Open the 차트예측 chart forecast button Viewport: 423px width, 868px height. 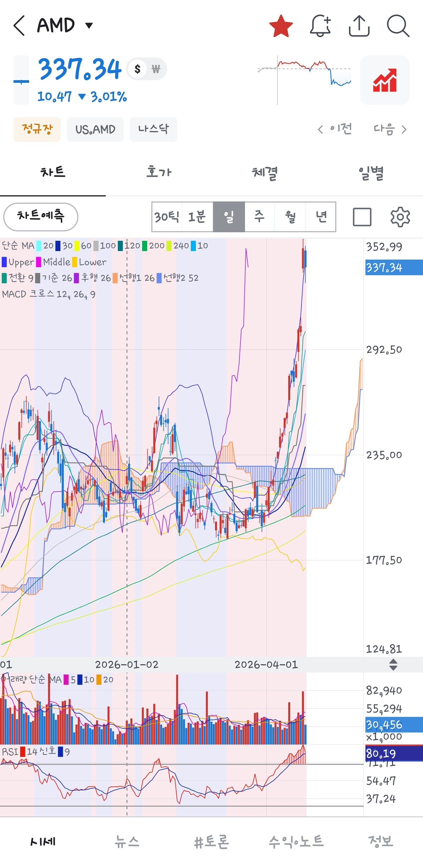[41, 217]
